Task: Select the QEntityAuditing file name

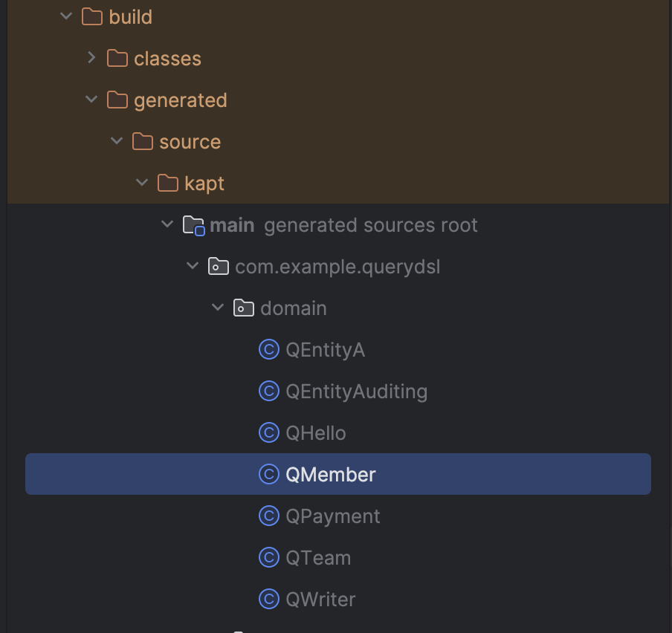Action: 356,391
